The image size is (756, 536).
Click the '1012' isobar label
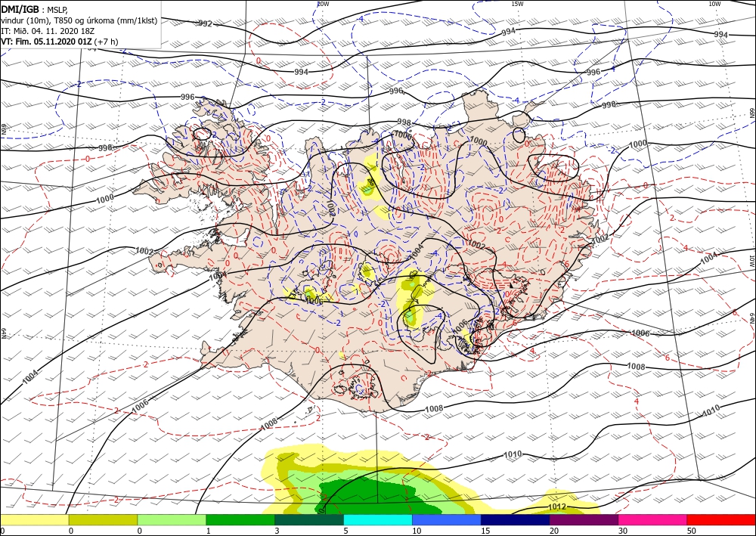[x=557, y=507]
